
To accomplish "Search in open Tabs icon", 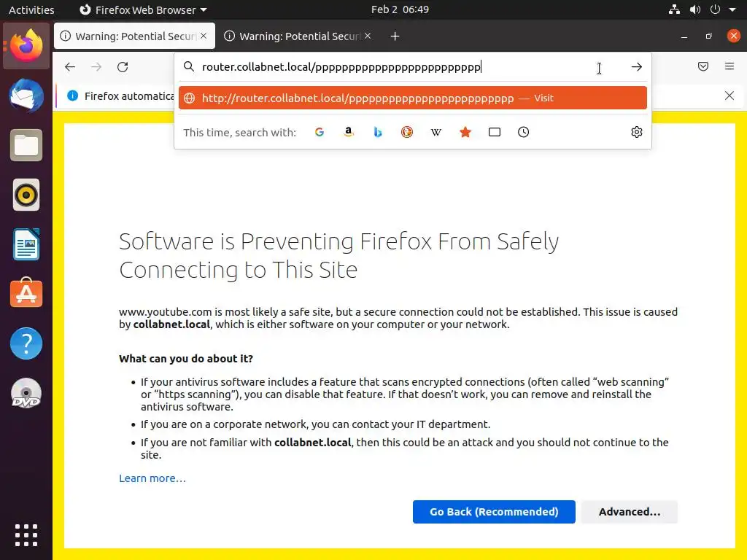I will pos(495,132).
